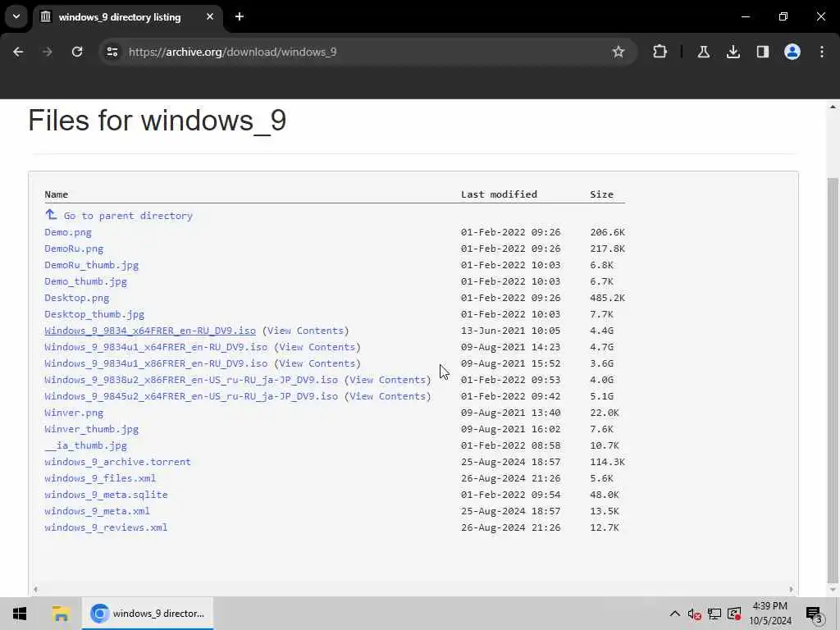Open windows_9_meta.sqlite link

pos(106,495)
